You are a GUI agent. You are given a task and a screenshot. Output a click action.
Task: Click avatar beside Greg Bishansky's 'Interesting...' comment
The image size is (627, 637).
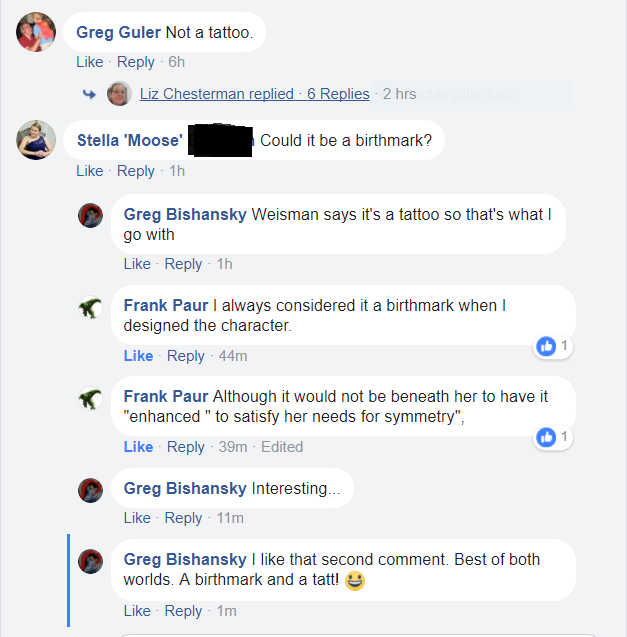[x=91, y=490]
